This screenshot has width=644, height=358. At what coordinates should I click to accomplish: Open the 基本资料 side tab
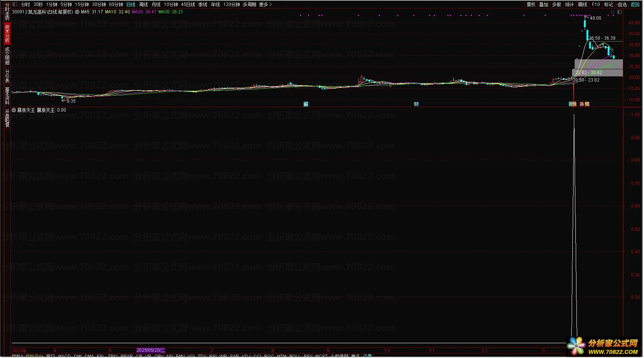click(x=7, y=96)
